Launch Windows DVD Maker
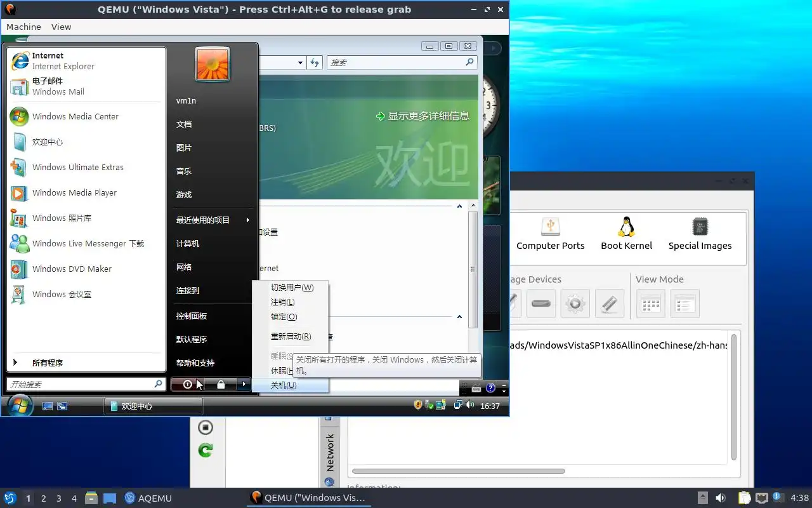Screen dimensions: 812x508 (86, 269)
